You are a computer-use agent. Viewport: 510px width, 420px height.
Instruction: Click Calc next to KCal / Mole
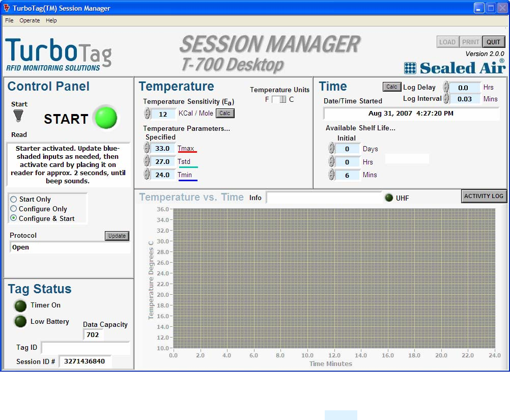[x=225, y=113]
